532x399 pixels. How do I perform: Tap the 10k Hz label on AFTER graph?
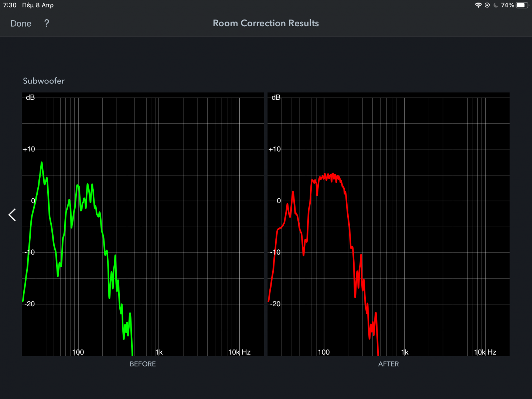(485, 352)
